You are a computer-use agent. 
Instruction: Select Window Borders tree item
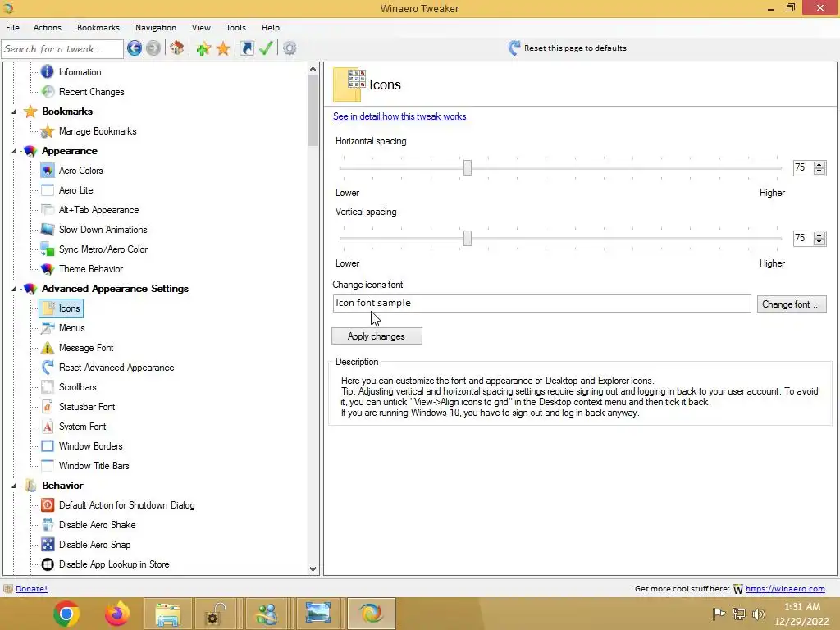tap(90, 446)
